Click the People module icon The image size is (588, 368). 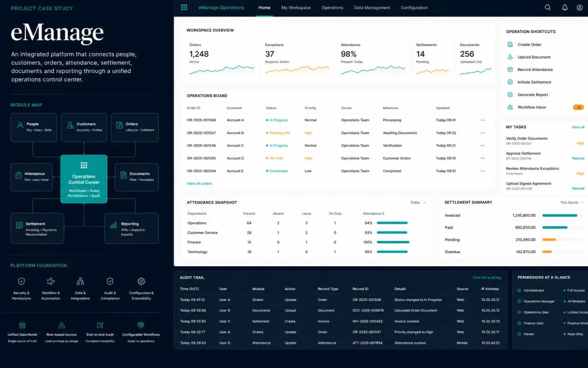20,125
